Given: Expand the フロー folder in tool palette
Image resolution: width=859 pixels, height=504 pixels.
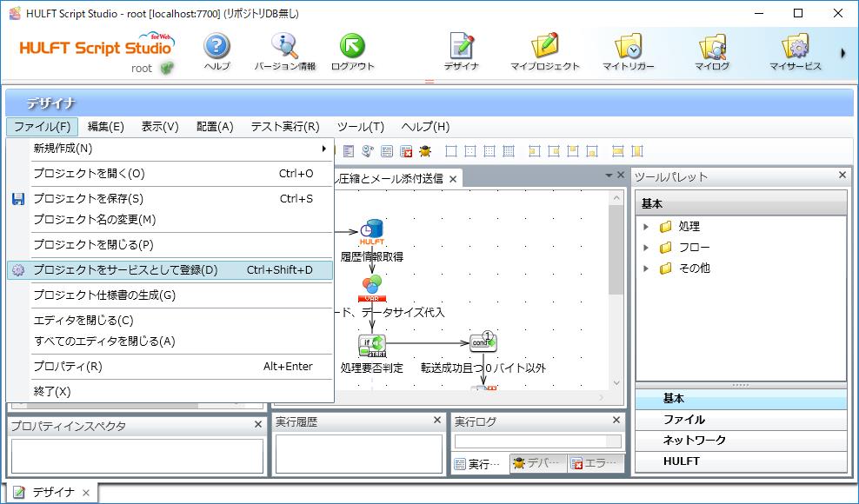Looking at the screenshot, I should [x=646, y=248].
